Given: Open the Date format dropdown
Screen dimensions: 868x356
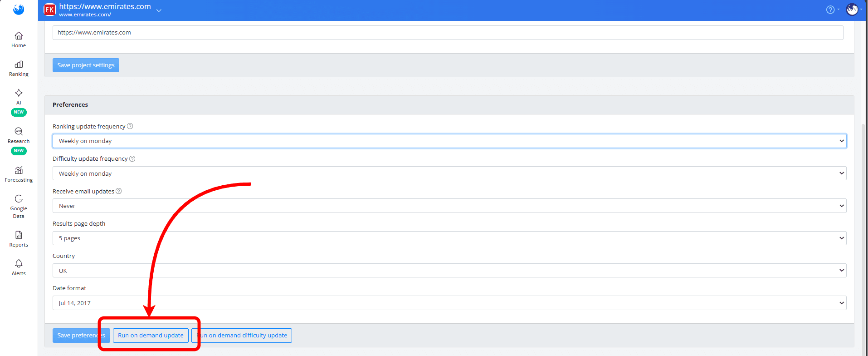Looking at the screenshot, I should click(449, 303).
